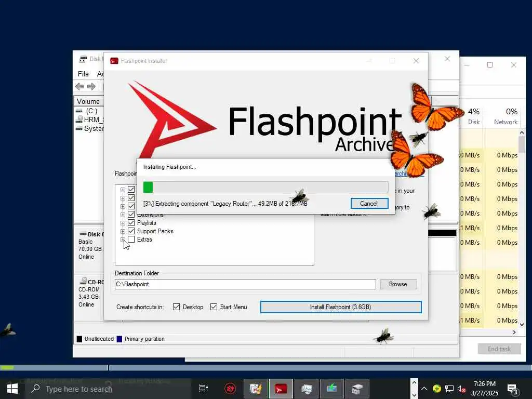Uncheck the Playlists component checkbox

[x=131, y=223]
